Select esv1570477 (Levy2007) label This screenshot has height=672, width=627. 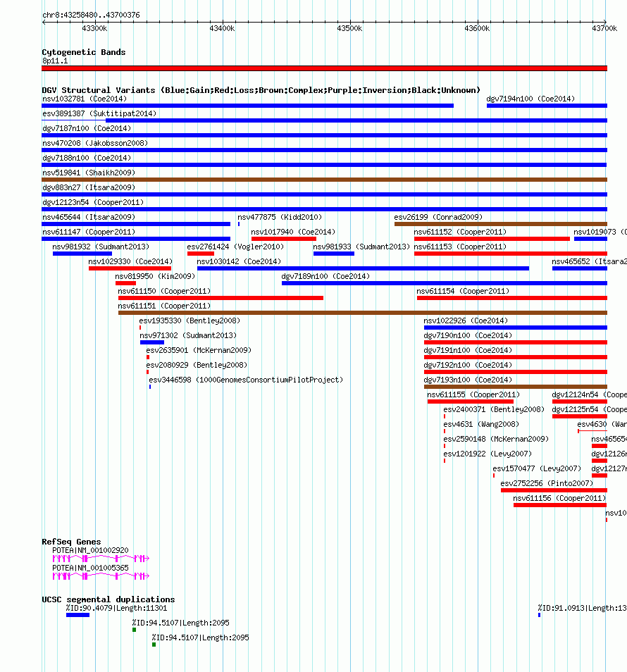coord(537,468)
